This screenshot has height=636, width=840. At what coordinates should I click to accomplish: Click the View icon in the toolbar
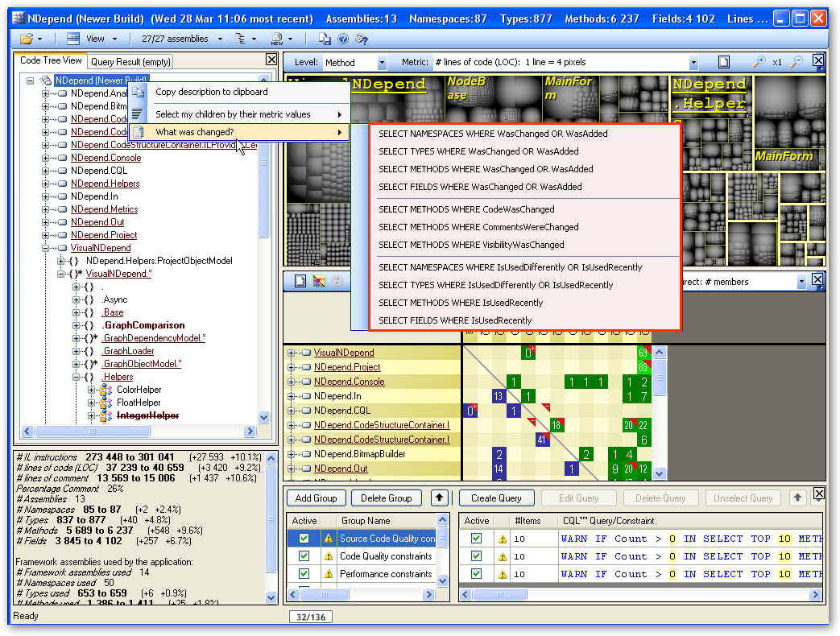pyautogui.click(x=72, y=38)
